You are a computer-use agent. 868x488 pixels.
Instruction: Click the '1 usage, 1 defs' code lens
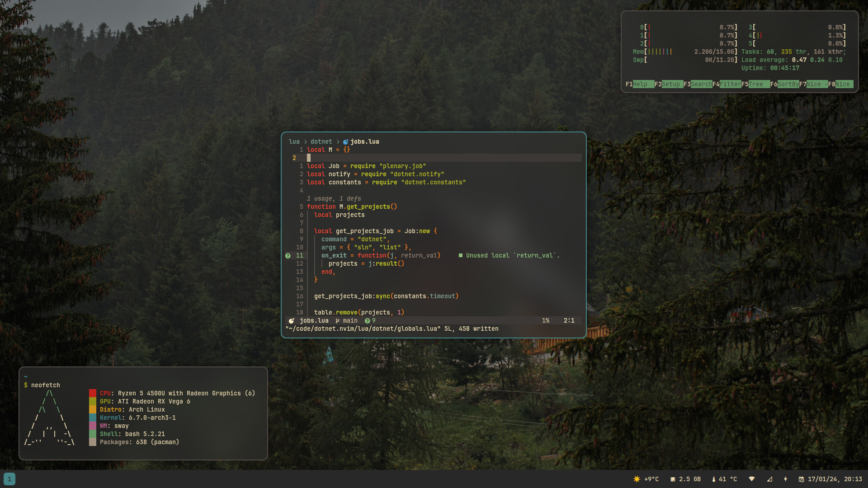click(334, 199)
